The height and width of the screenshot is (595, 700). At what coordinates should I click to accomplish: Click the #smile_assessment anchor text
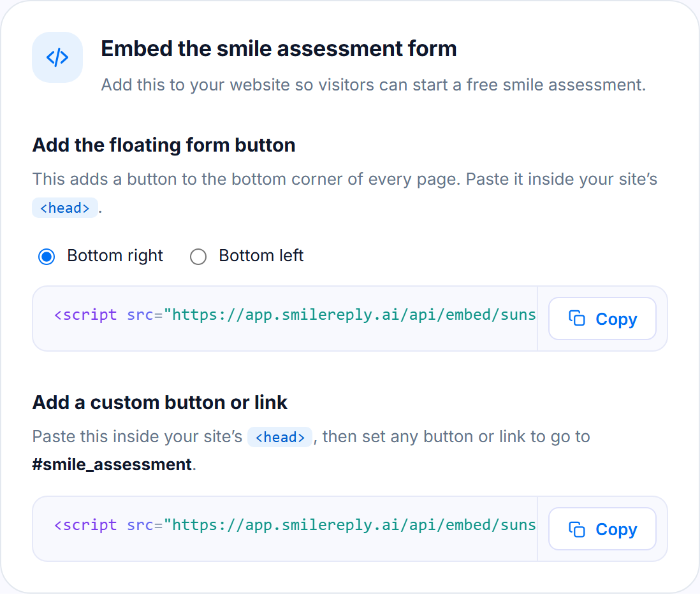(112, 465)
